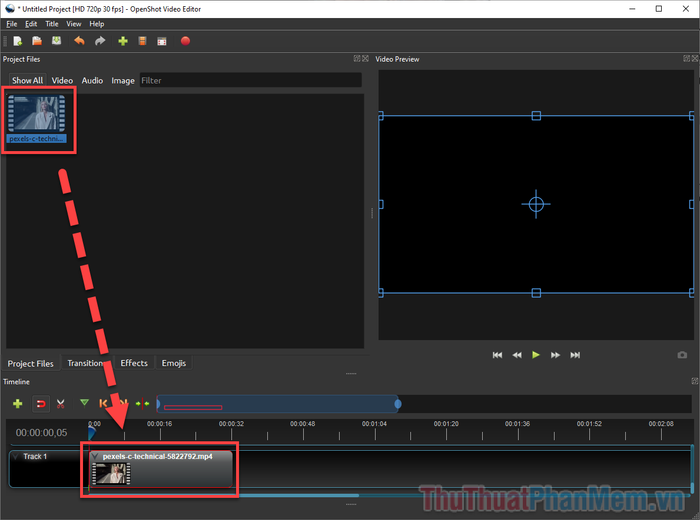Viewport: 700px width, 520px height.
Task: Switch to the Effects tab
Action: coord(134,363)
